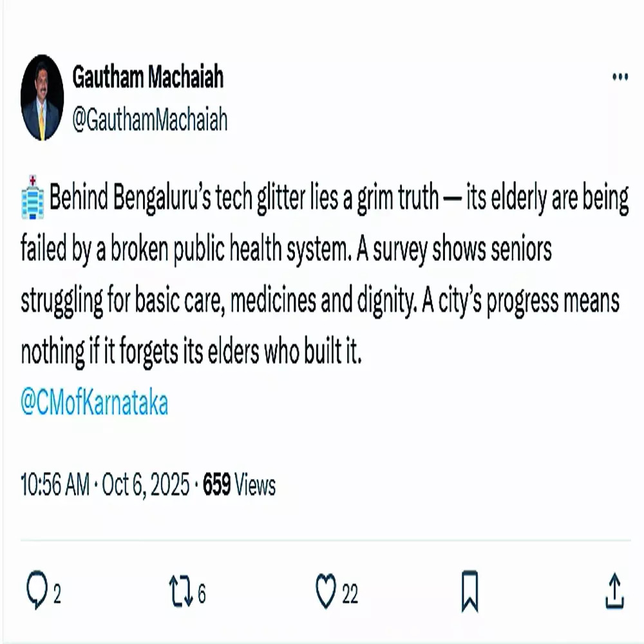Click the display name Gautham Machaiah
644x644 pixels.
pos(147,78)
